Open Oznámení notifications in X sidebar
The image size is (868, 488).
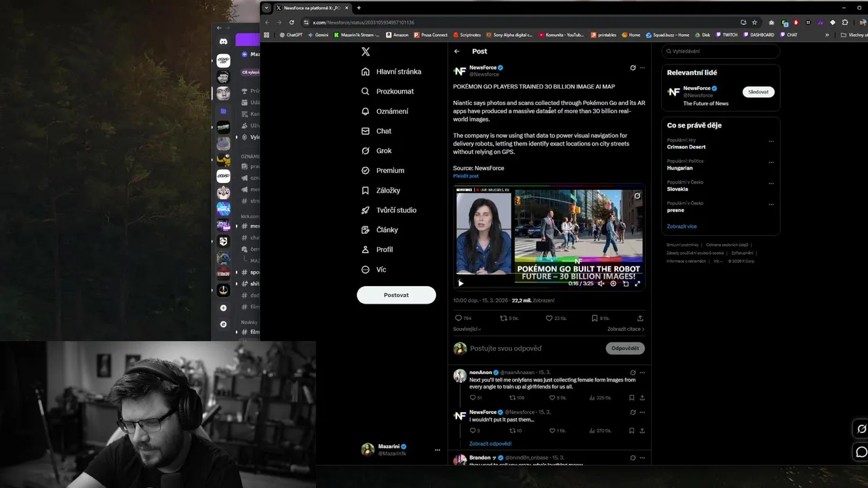pos(384,111)
